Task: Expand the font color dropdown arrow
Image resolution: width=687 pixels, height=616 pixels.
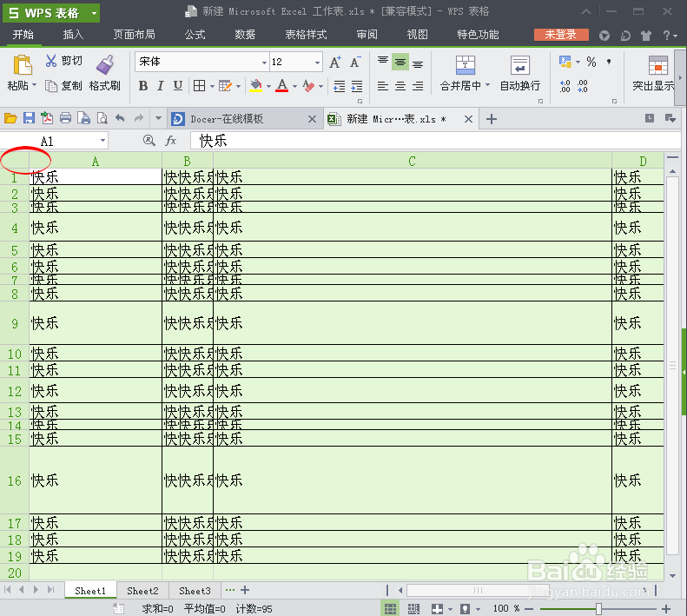Action: pos(294,86)
